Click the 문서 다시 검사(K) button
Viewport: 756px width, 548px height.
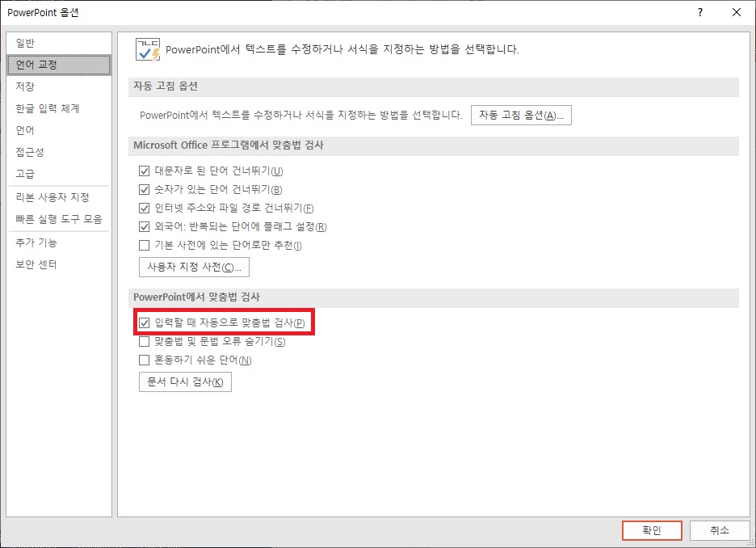tap(185, 382)
